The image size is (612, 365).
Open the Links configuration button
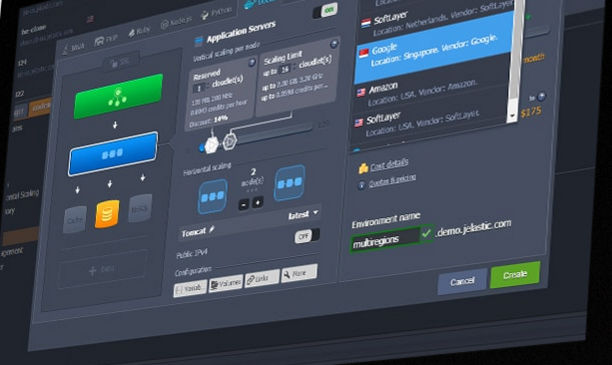262,278
